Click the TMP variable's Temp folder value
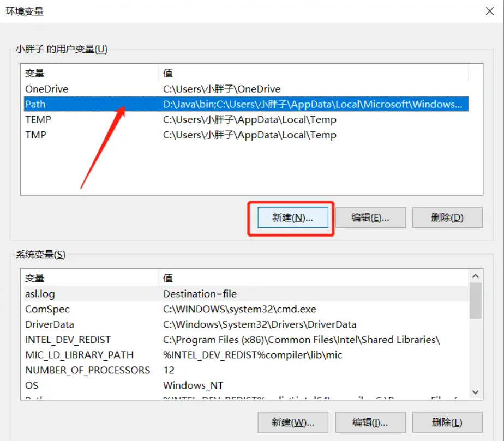This screenshot has width=504, height=441. click(x=250, y=135)
